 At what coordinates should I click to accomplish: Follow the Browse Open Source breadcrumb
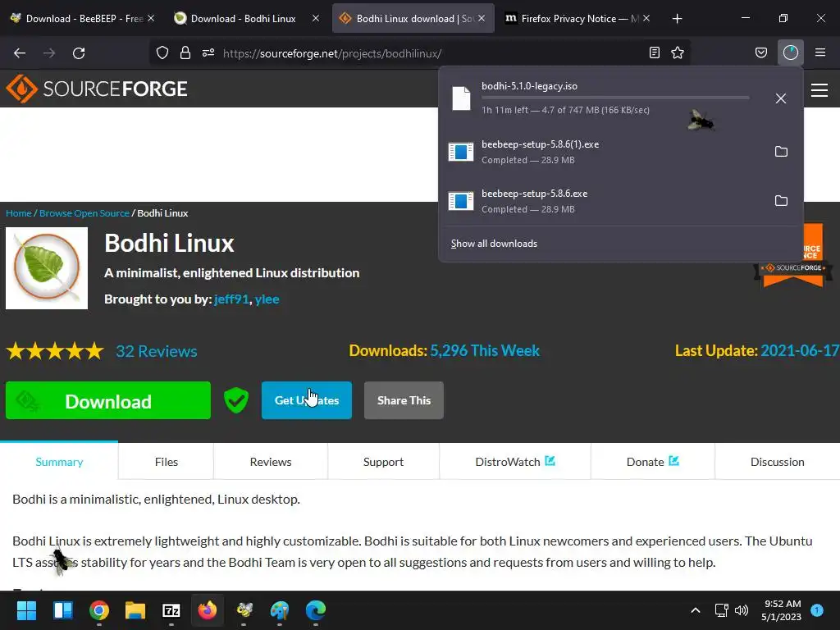click(x=84, y=213)
